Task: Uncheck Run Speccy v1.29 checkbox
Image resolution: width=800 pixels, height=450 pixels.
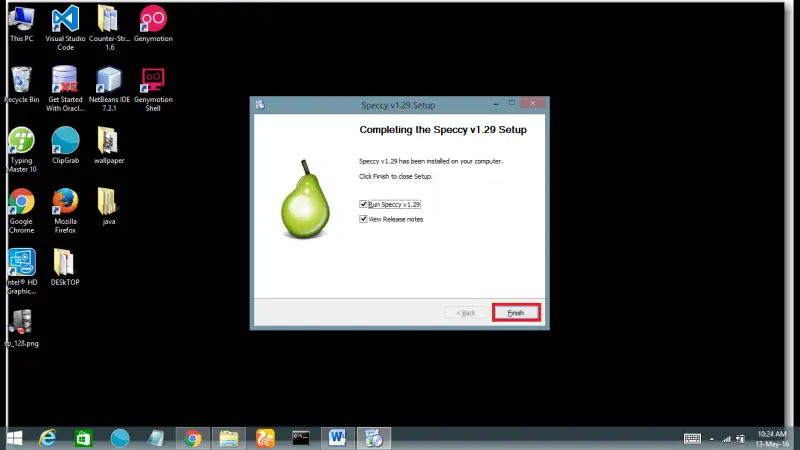Action: point(363,204)
